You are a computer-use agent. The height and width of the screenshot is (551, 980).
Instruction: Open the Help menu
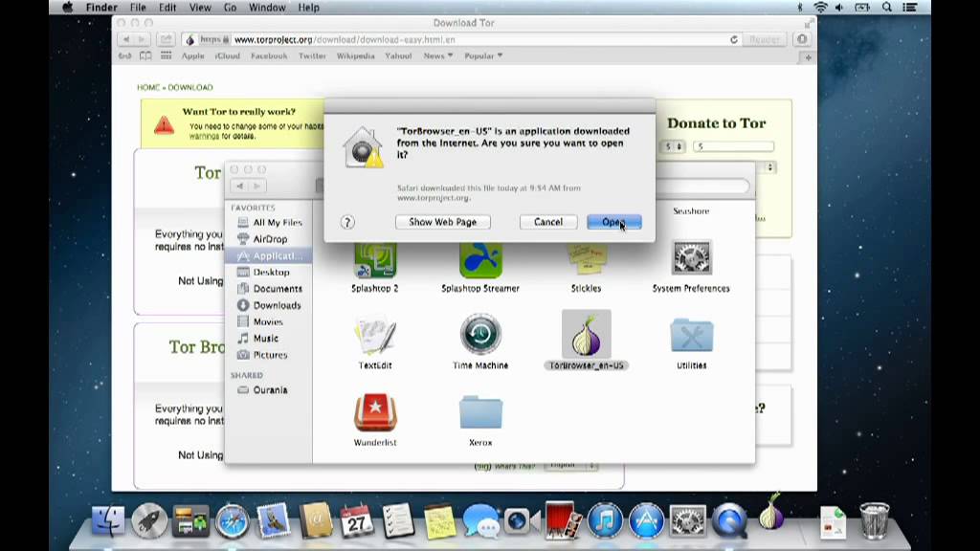pyautogui.click(x=309, y=8)
